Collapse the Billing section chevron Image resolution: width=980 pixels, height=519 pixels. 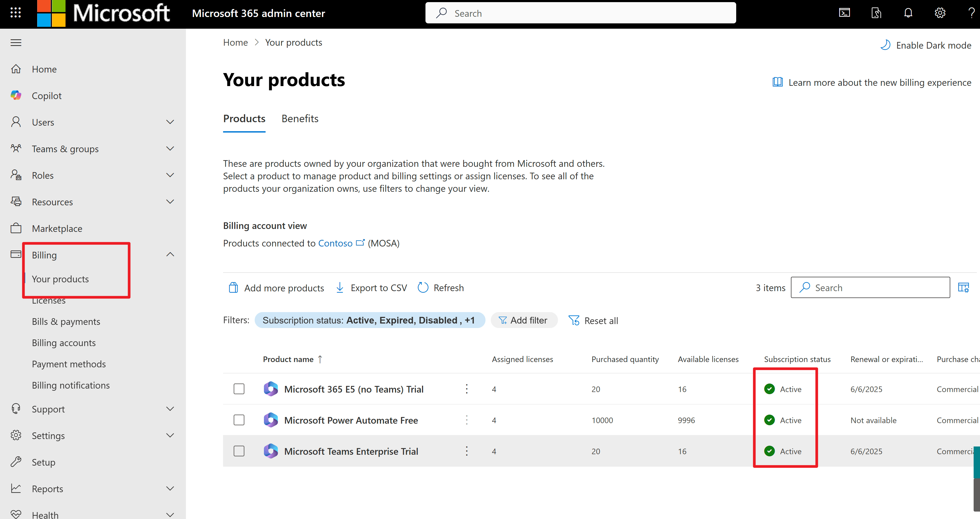170,254
